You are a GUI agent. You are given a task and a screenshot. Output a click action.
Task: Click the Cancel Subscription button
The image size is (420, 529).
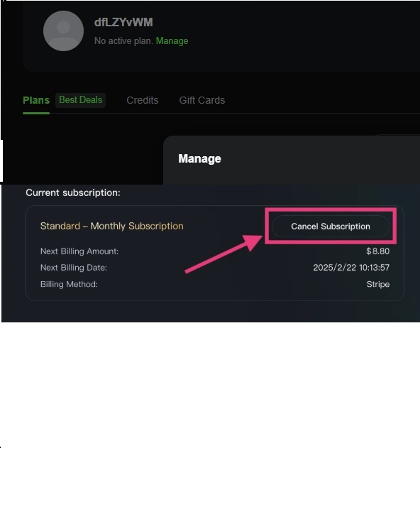331,226
